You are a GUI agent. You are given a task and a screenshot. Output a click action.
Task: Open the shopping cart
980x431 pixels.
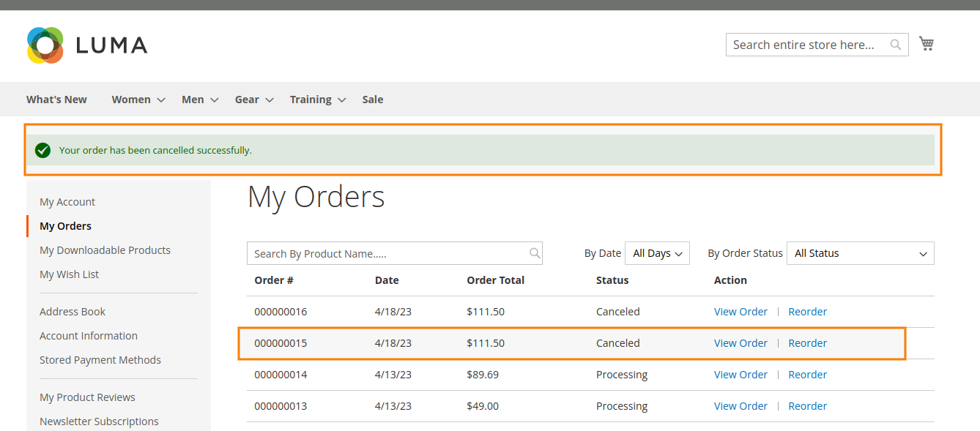point(927,44)
